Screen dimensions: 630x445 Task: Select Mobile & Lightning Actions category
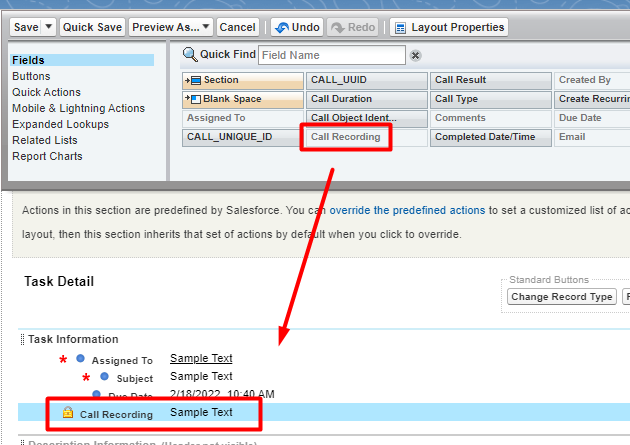pyautogui.click(x=78, y=108)
